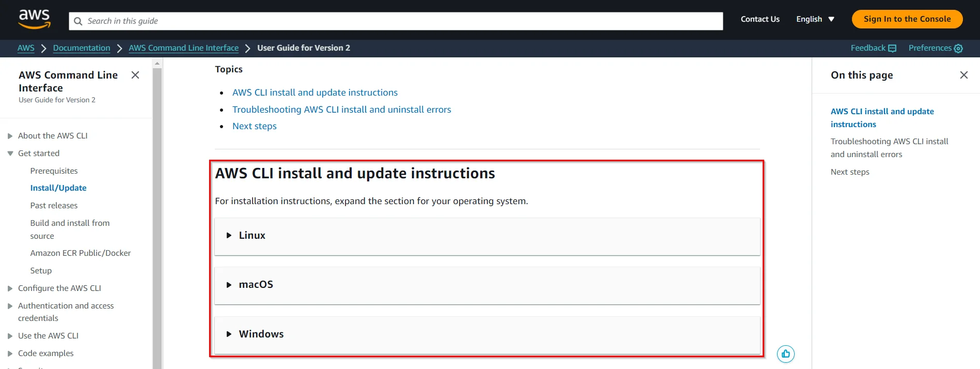The width and height of the screenshot is (980, 369).
Task: Open Contact Us
Action: pos(760,19)
